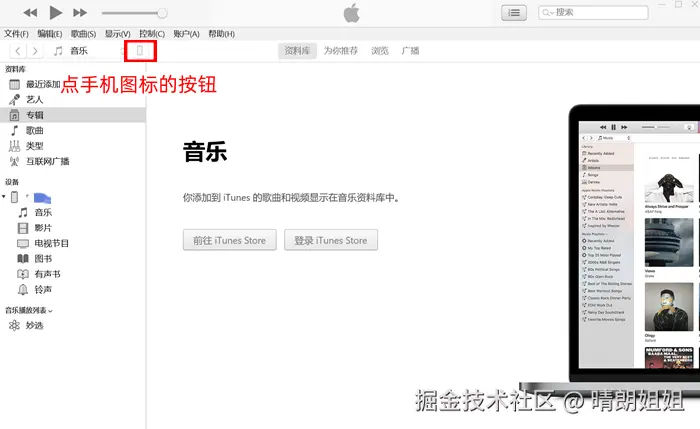Open the 歌曲(S) menu
Viewport: 700px width, 429px height.
(83, 34)
